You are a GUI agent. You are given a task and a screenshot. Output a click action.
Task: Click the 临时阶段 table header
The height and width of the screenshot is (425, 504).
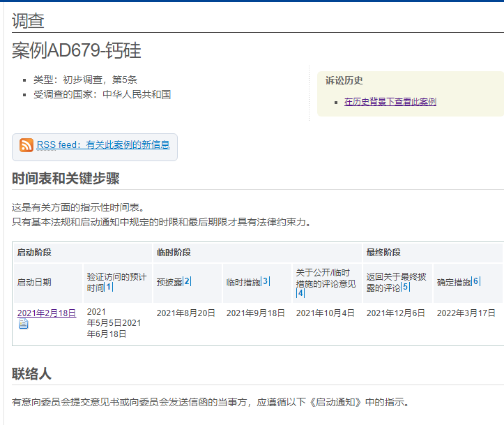point(174,253)
